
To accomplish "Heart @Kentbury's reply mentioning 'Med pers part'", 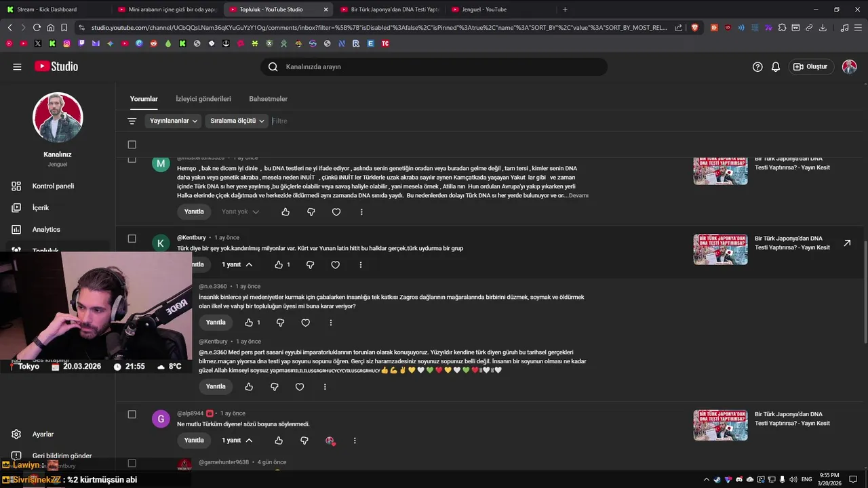I will tap(300, 386).
